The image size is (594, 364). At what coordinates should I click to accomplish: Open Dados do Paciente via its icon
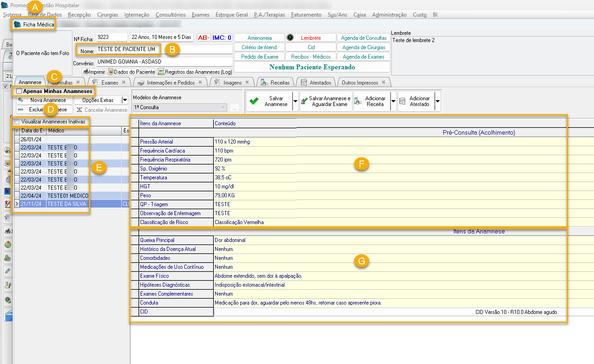110,72
